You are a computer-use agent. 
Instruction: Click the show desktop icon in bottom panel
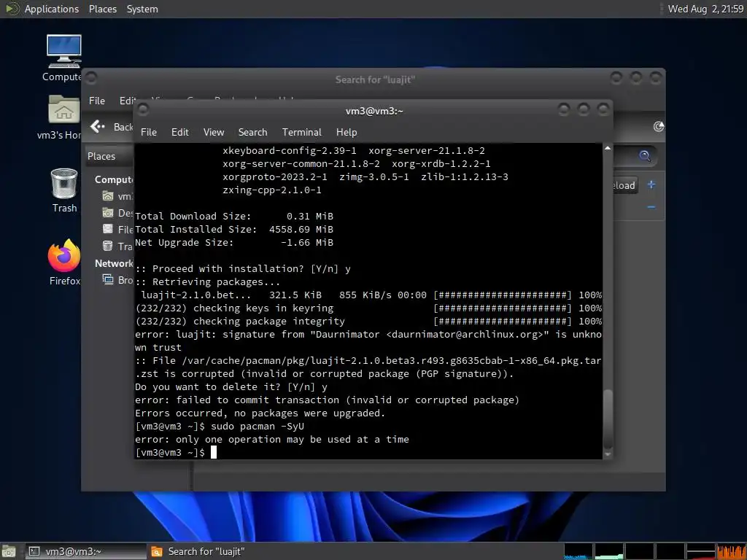[9, 551]
